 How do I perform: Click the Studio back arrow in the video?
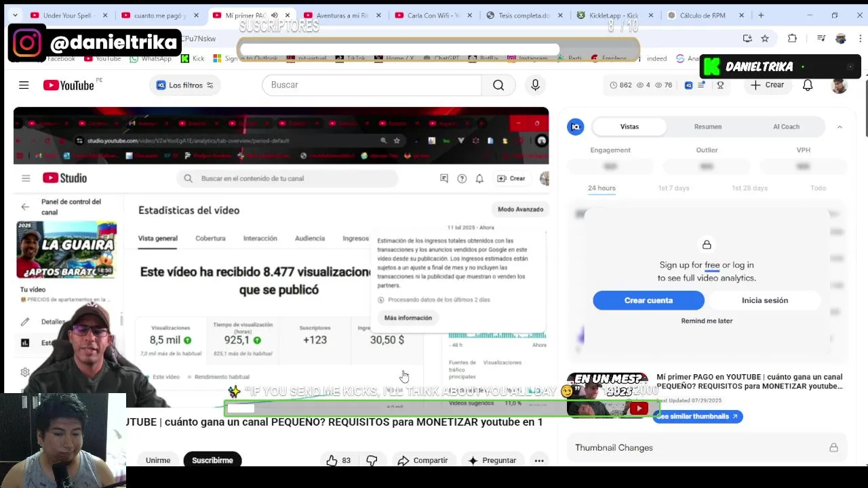[25, 207]
